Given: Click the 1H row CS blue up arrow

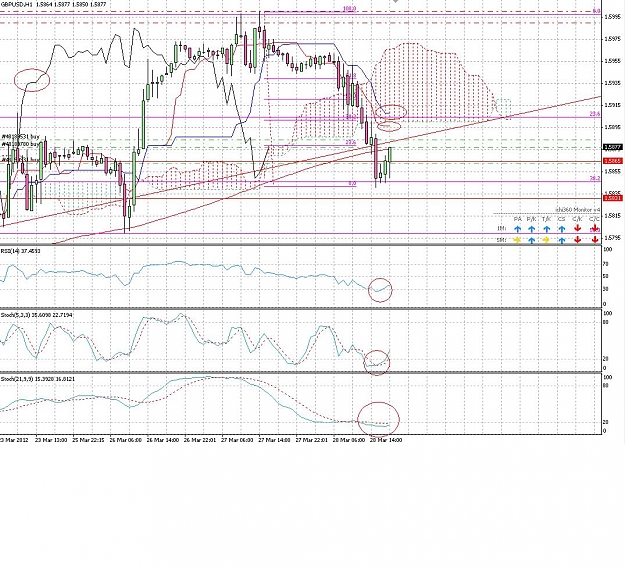Looking at the screenshot, I should coord(562,229).
